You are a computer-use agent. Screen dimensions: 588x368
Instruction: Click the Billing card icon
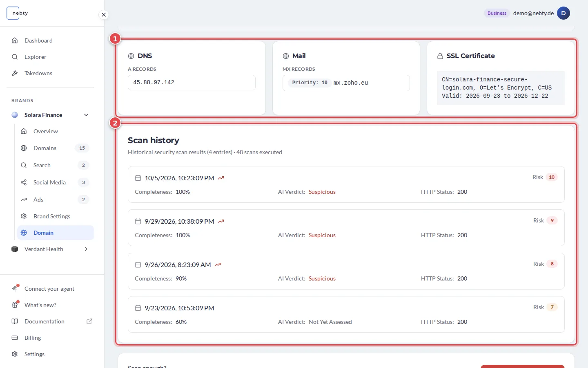[x=15, y=338]
